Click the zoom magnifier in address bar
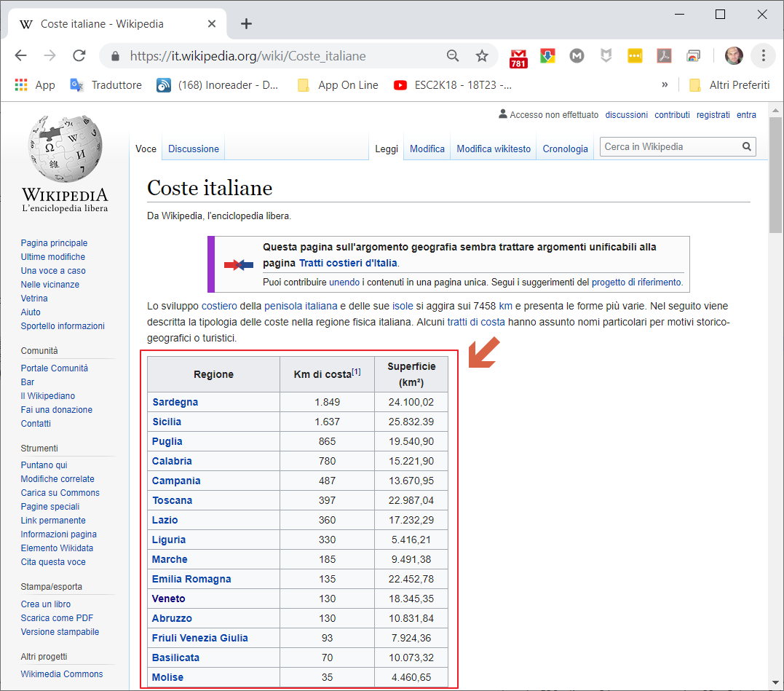784x691 pixels. 453,56
